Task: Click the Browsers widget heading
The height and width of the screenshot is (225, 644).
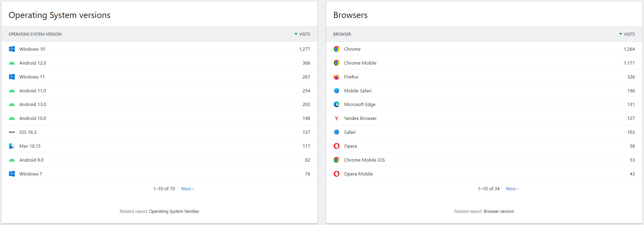Action: pos(350,15)
